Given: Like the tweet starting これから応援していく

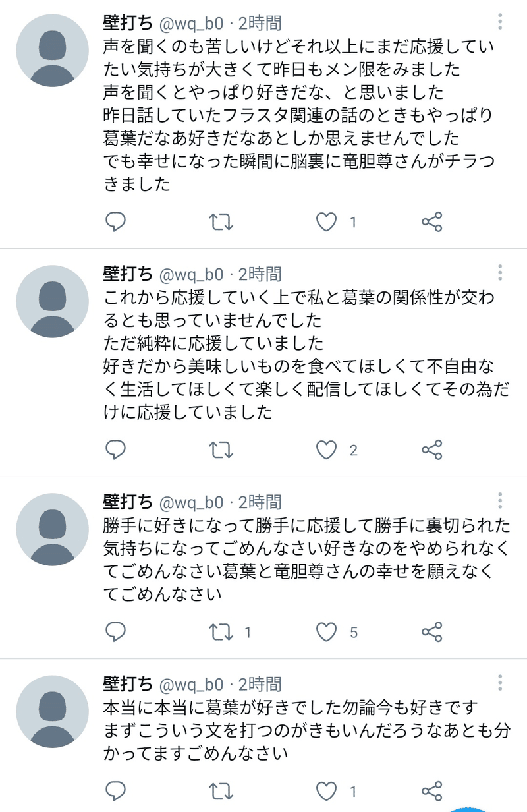Looking at the screenshot, I should point(327,450).
